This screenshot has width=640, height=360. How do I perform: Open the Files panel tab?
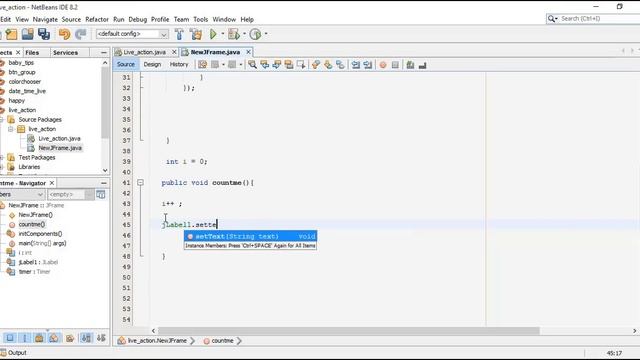point(32,53)
